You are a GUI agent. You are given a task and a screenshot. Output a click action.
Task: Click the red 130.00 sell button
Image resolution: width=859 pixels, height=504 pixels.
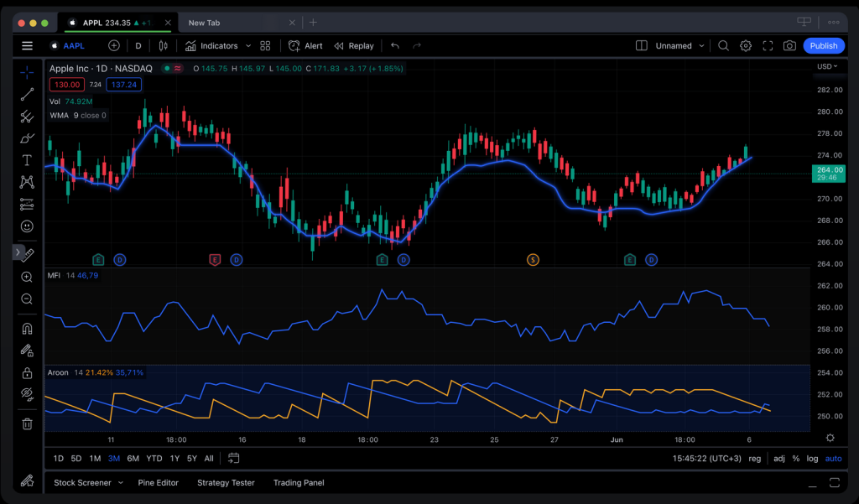[x=67, y=85]
